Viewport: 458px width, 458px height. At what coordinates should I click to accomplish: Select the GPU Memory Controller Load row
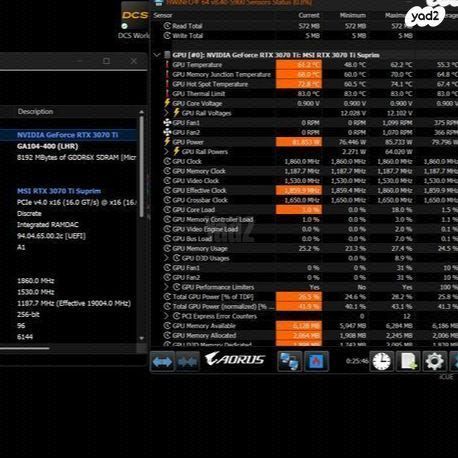pos(304,219)
